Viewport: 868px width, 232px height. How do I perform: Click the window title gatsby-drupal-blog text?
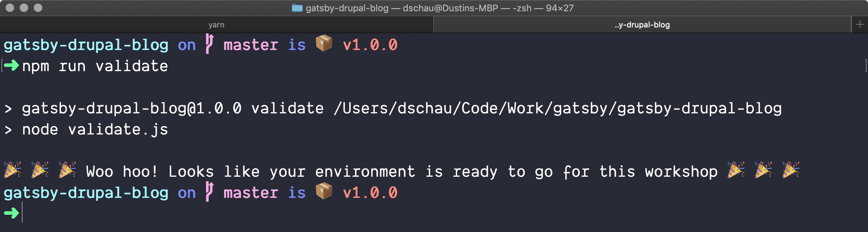point(347,8)
